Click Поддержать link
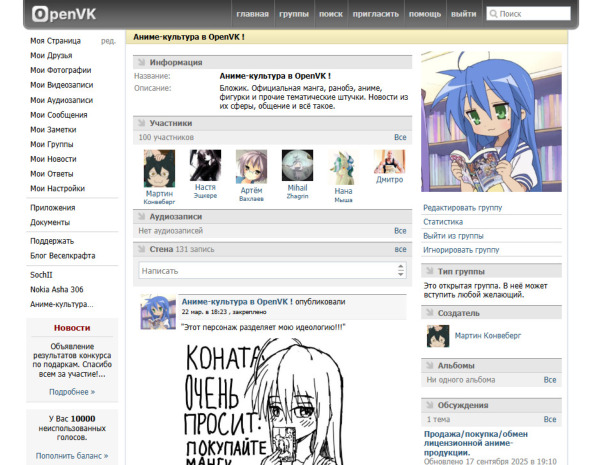604x465 pixels. coord(52,241)
